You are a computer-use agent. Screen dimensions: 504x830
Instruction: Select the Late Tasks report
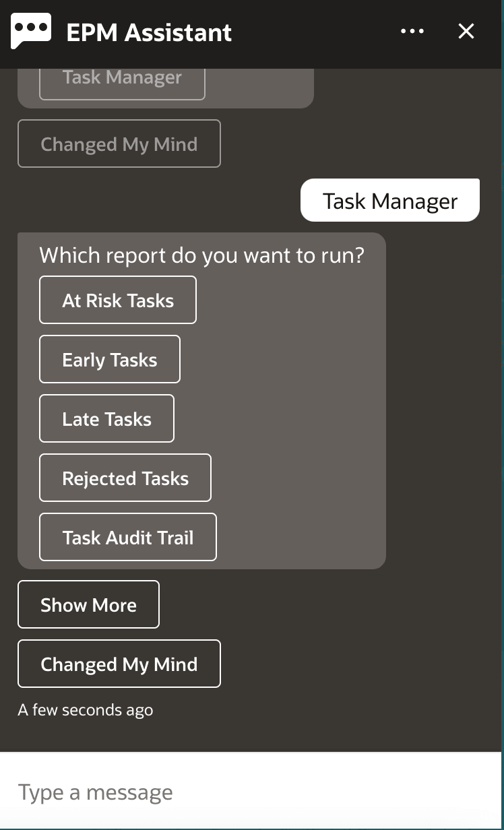106,418
